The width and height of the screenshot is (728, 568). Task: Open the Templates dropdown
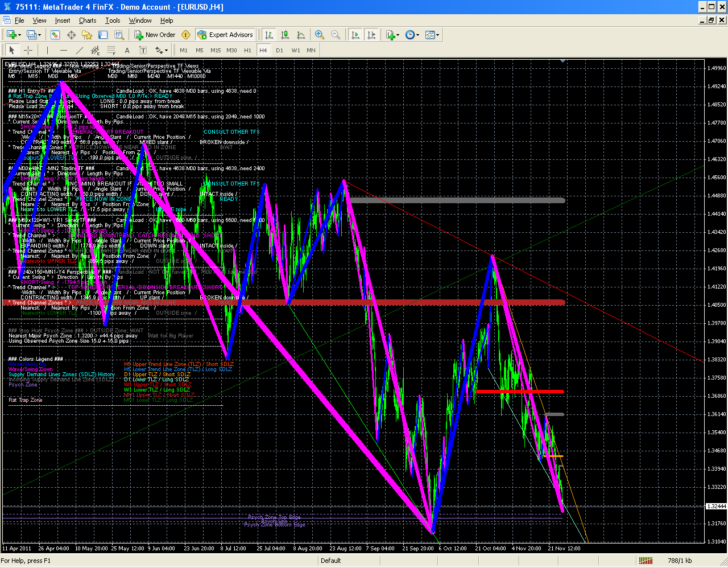(432, 35)
